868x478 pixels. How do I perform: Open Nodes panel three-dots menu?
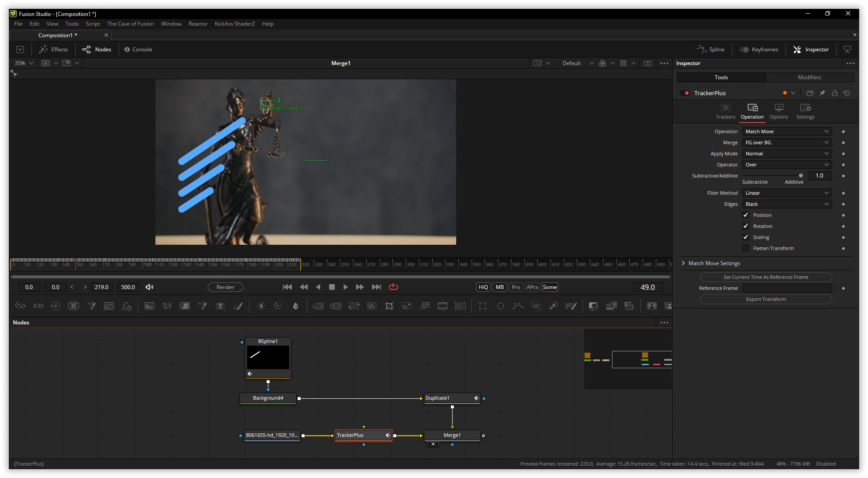click(x=664, y=323)
